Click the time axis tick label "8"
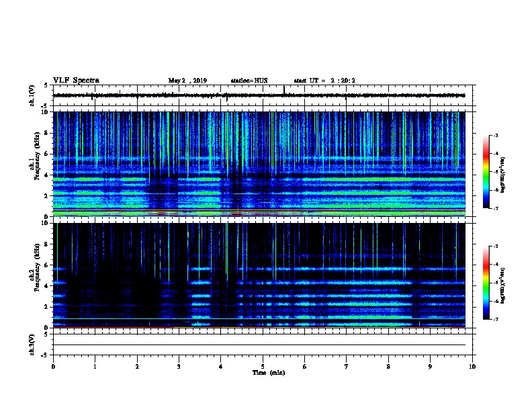Viewport: 532px width, 411px height. click(x=388, y=367)
